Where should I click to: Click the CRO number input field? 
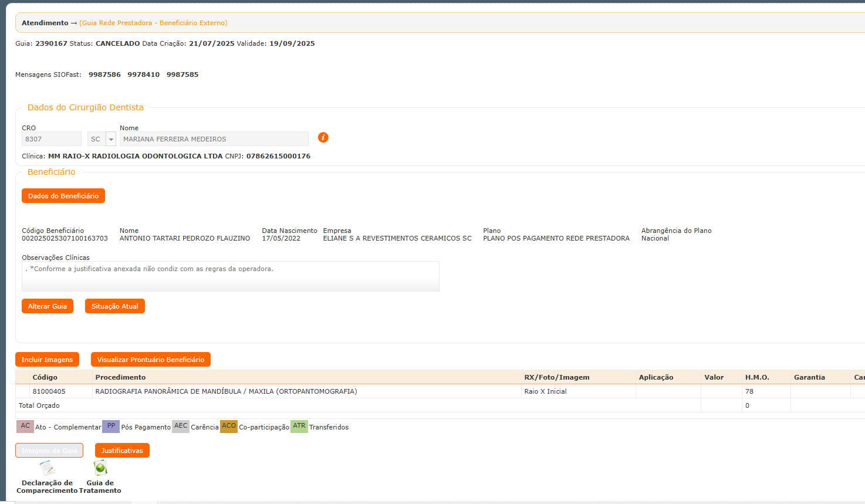(x=52, y=139)
